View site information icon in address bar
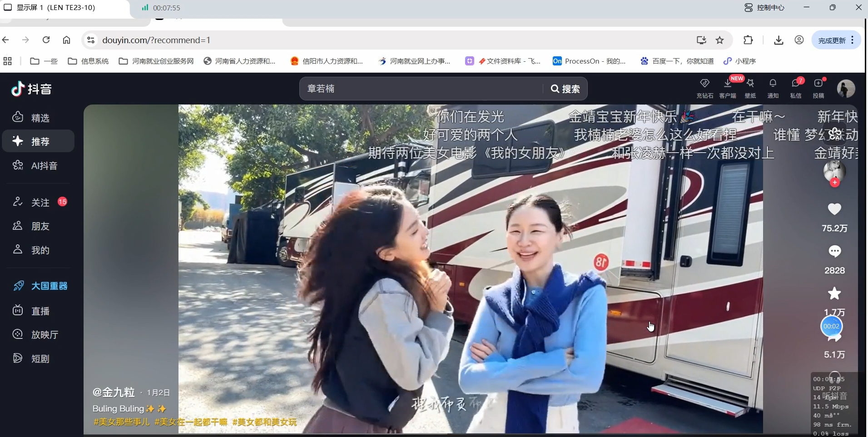This screenshot has width=868, height=437. 91,40
